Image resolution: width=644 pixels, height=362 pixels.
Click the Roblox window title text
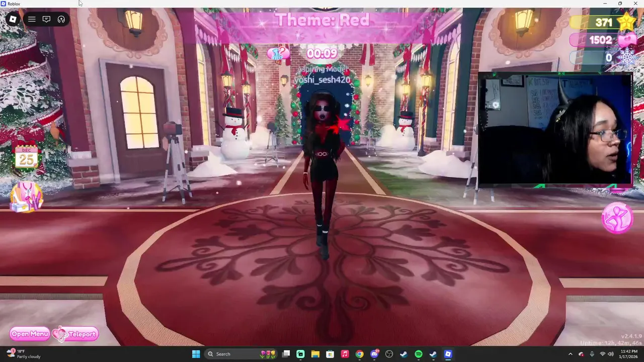pyautogui.click(x=14, y=4)
